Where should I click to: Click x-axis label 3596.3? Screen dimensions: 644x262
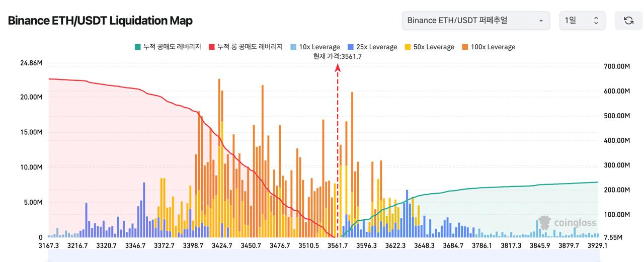click(x=366, y=245)
